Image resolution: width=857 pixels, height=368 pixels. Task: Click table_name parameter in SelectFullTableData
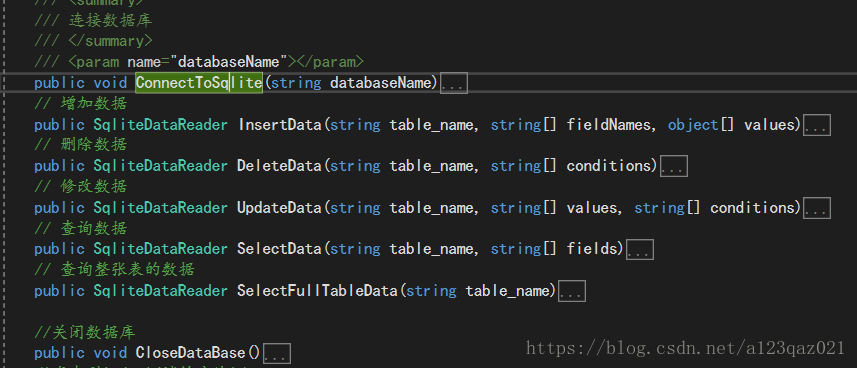(x=506, y=291)
